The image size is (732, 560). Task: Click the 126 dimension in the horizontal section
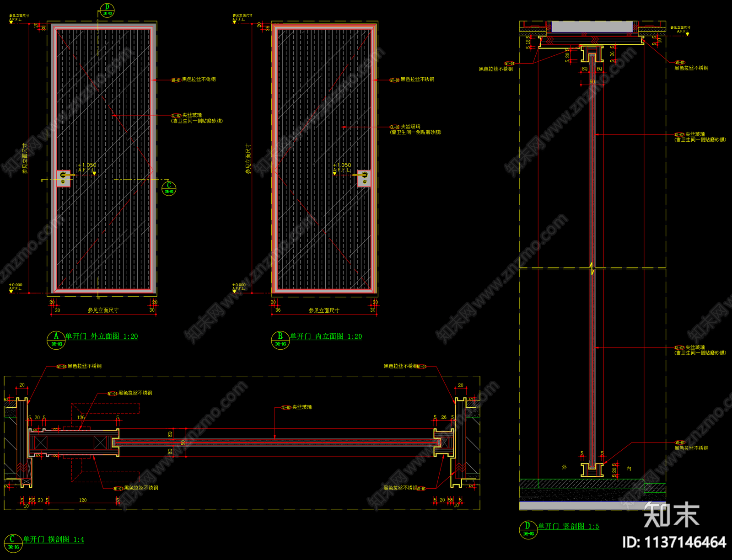click(x=81, y=417)
